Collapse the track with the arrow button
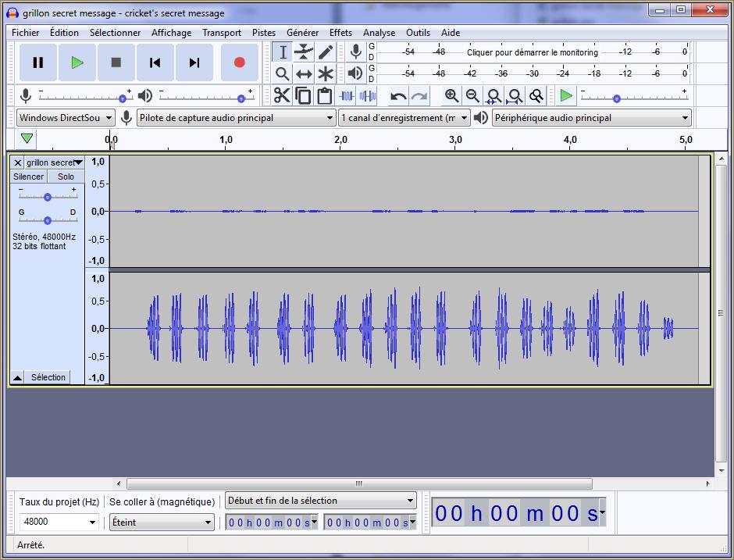 17,378
